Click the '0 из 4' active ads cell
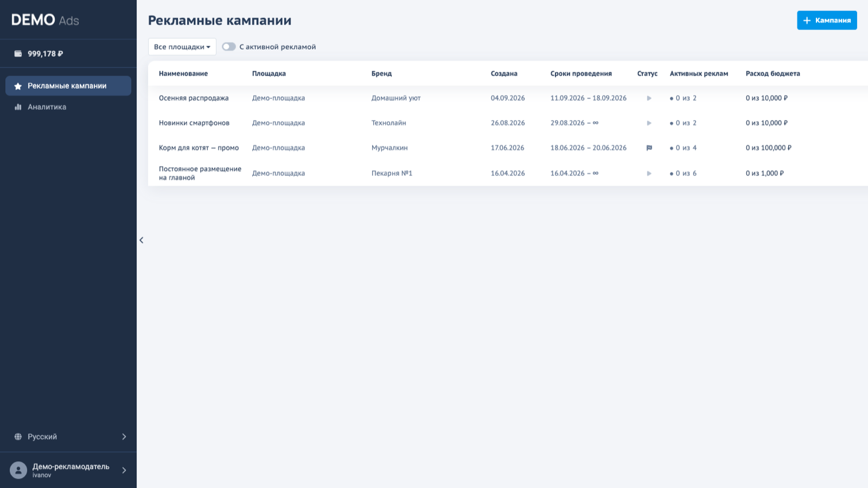 click(683, 148)
